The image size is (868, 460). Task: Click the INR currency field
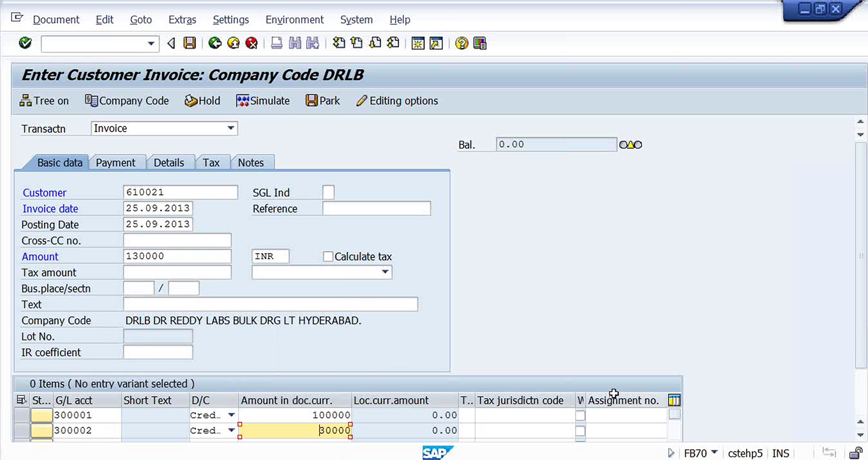(271, 256)
